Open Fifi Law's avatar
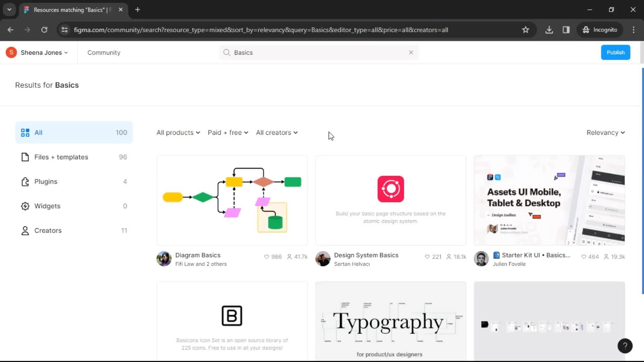This screenshot has height=362, width=644. (164, 259)
